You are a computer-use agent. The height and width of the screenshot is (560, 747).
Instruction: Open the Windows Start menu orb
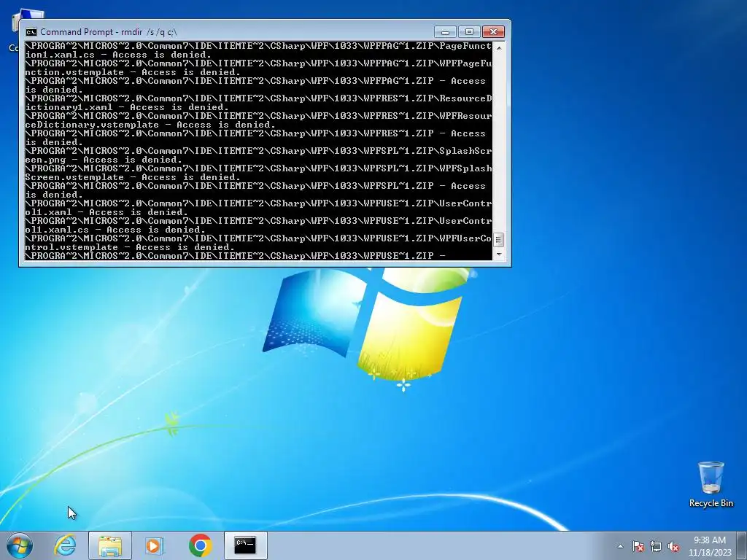pyautogui.click(x=20, y=545)
